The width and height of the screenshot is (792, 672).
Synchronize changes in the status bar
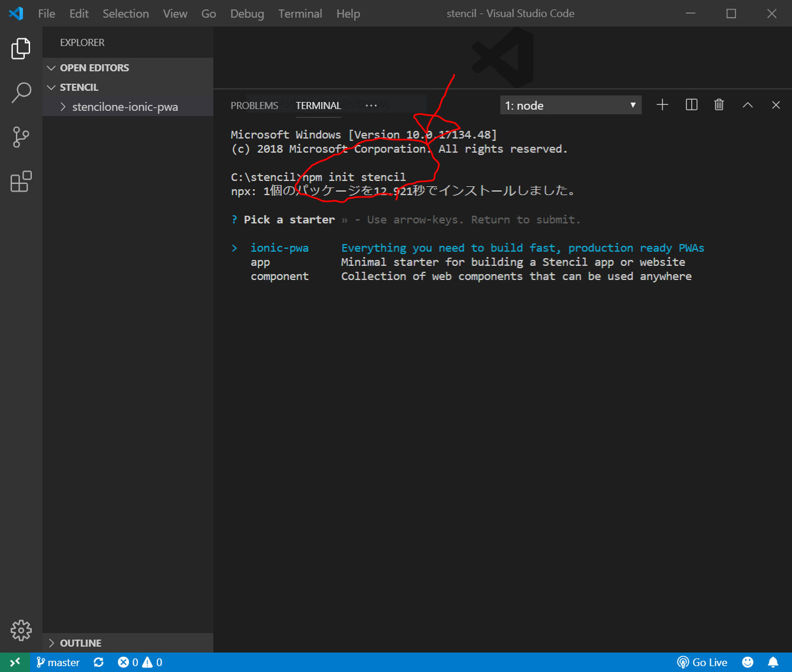click(x=98, y=662)
